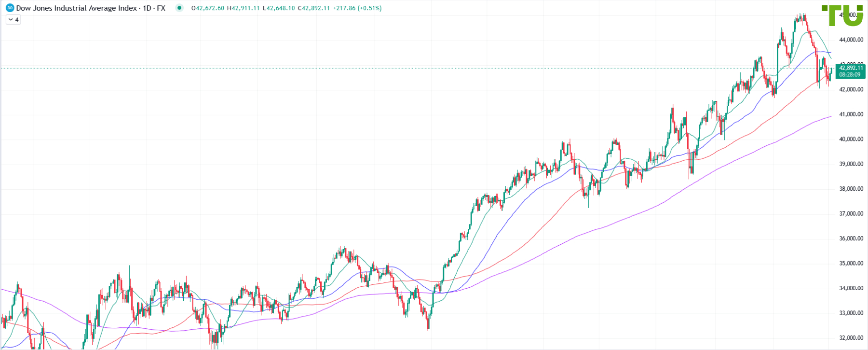Viewport: 868px width, 350px height.
Task: Click the 38,000.00 price axis label
Action: coord(851,189)
